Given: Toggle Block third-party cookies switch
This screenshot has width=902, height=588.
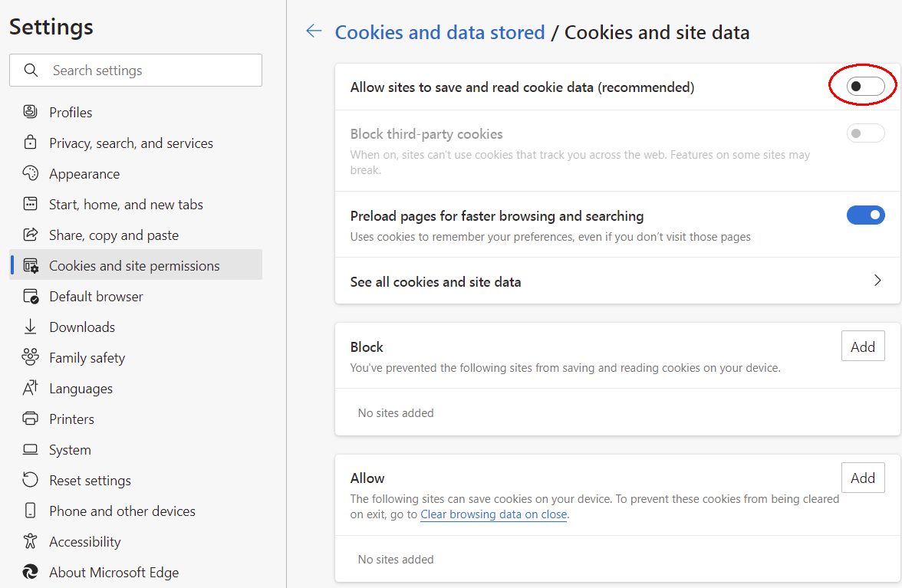Looking at the screenshot, I should click(865, 133).
